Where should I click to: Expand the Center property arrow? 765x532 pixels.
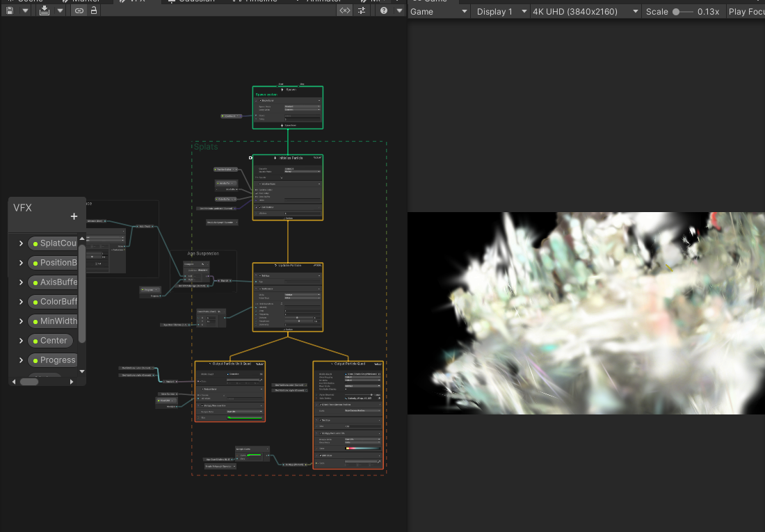point(21,341)
